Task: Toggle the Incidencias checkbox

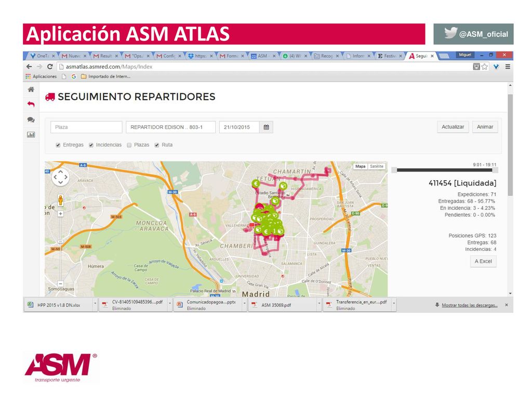Action: [91, 145]
